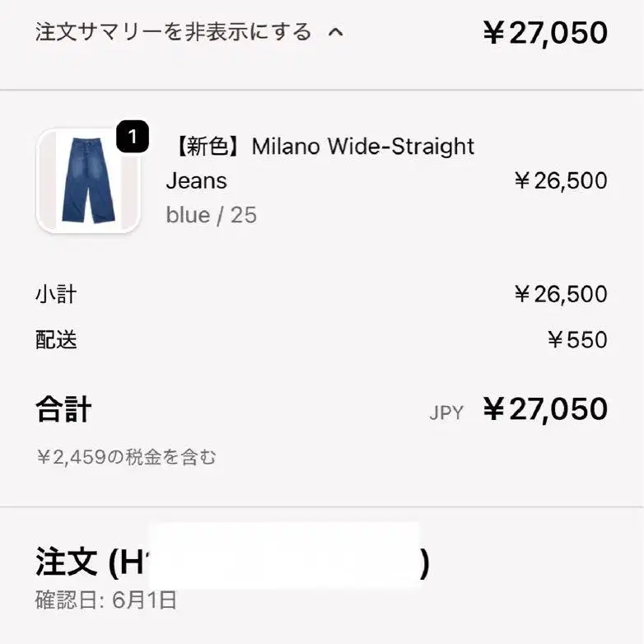Click the 【新色】 new color tag
644x644 pixels.
click(208, 147)
